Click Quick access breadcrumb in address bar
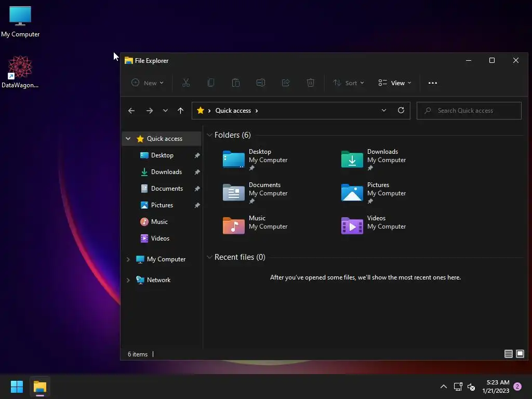 (x=233, y=111)
